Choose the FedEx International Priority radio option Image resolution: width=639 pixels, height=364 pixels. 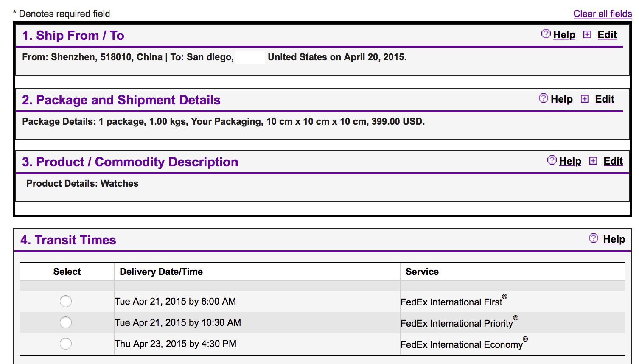(66, 322)
